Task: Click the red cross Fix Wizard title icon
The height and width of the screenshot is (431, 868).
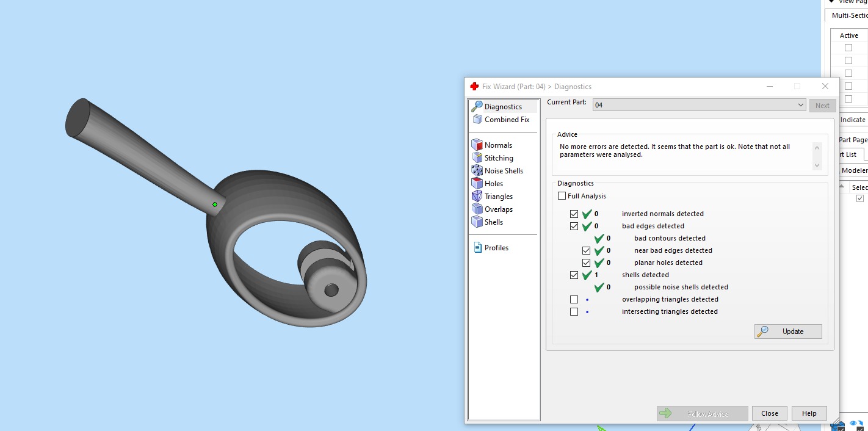Action: coord(474,87)
